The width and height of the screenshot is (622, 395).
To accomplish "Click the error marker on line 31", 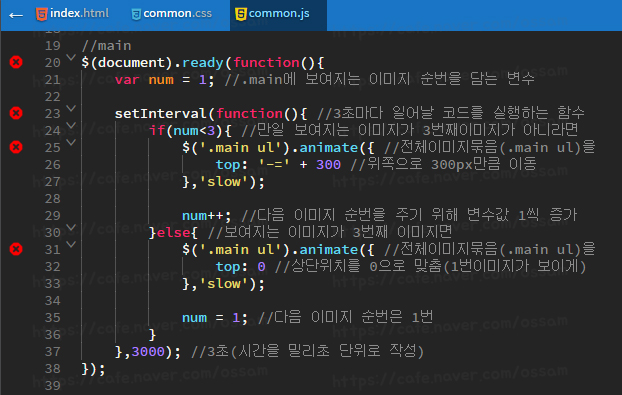I will (16, 249).
